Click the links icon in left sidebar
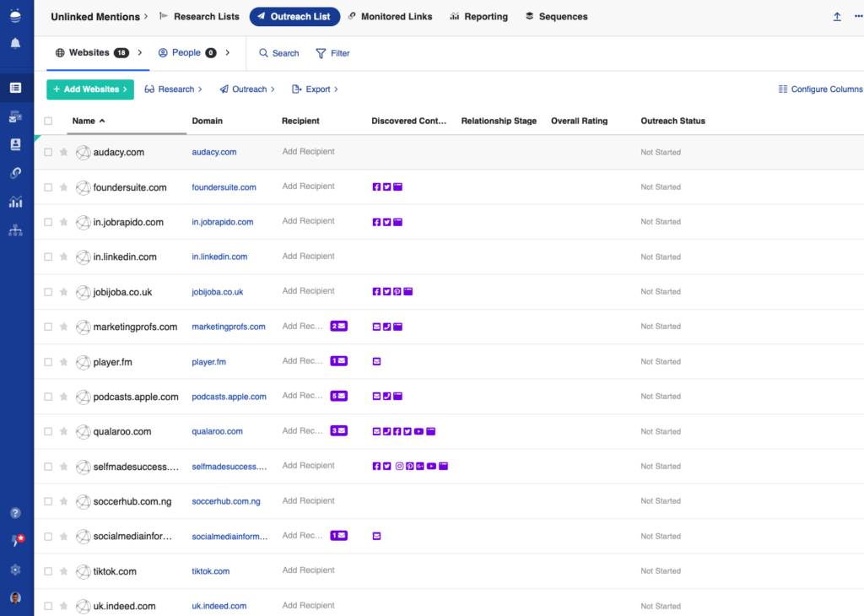 15,173
